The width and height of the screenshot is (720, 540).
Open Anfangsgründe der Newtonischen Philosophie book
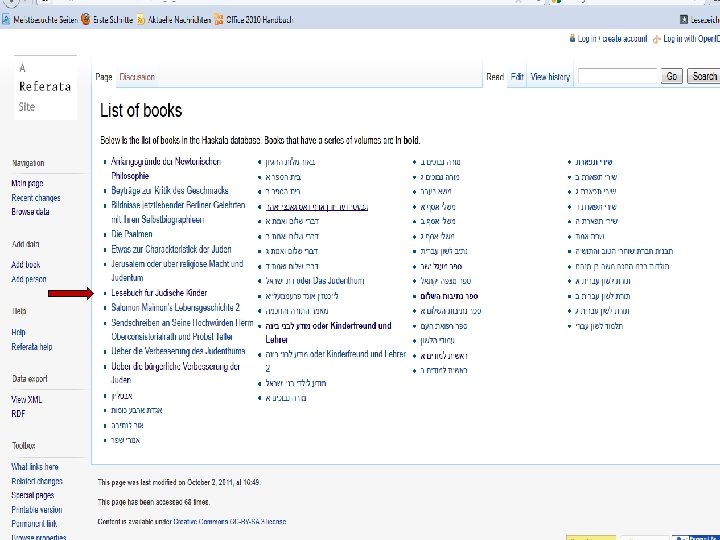tap(166, 169)
